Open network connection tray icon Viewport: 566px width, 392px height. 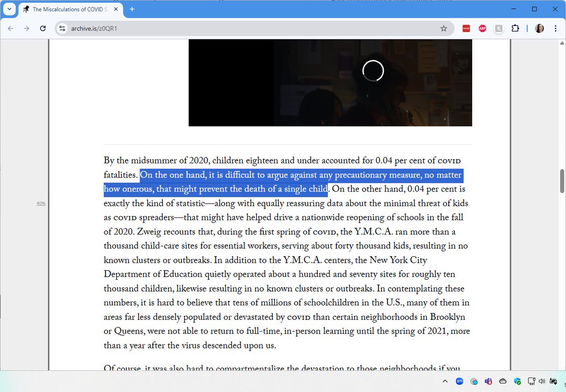(x=531, y=381)
